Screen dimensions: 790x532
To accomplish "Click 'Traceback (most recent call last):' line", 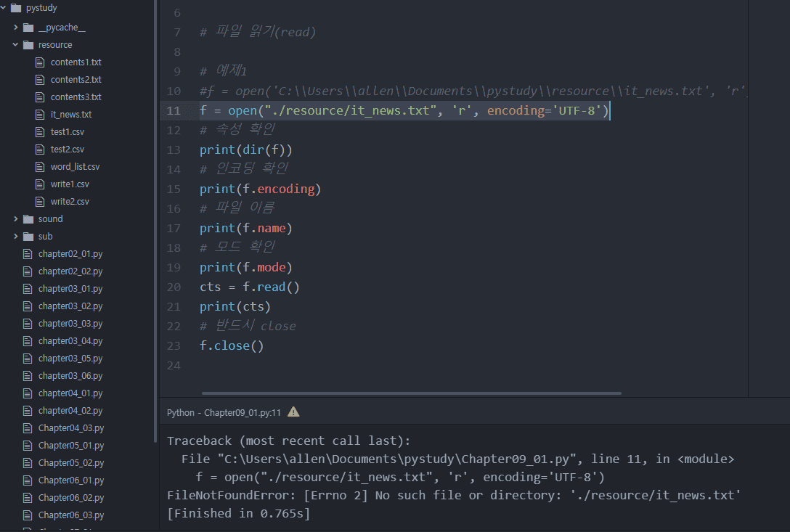I will tap(289, 441).
